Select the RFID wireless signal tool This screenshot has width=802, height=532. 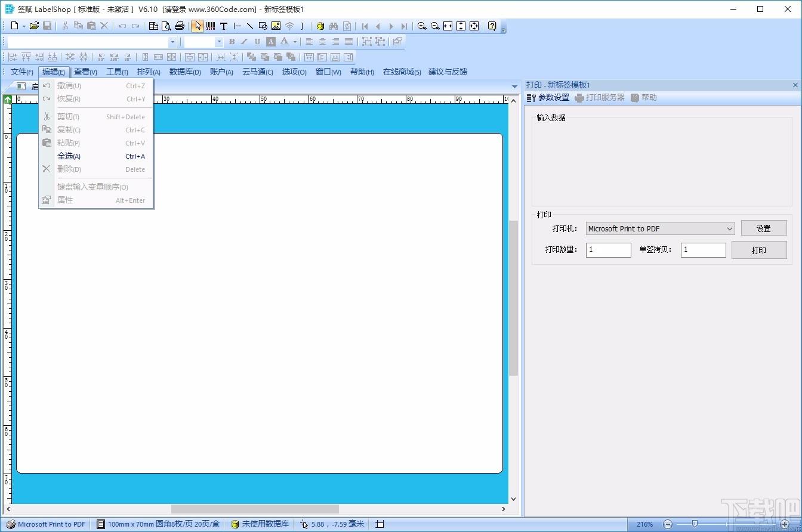pos(289,26)
